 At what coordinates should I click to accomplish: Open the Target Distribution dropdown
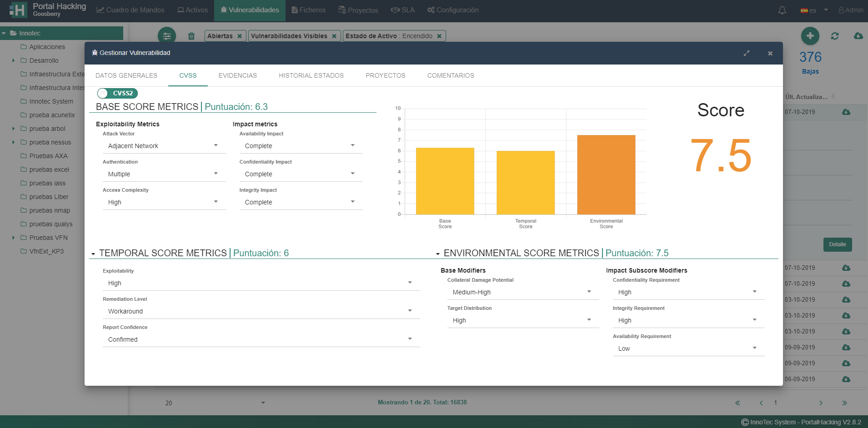pos(523,320)
